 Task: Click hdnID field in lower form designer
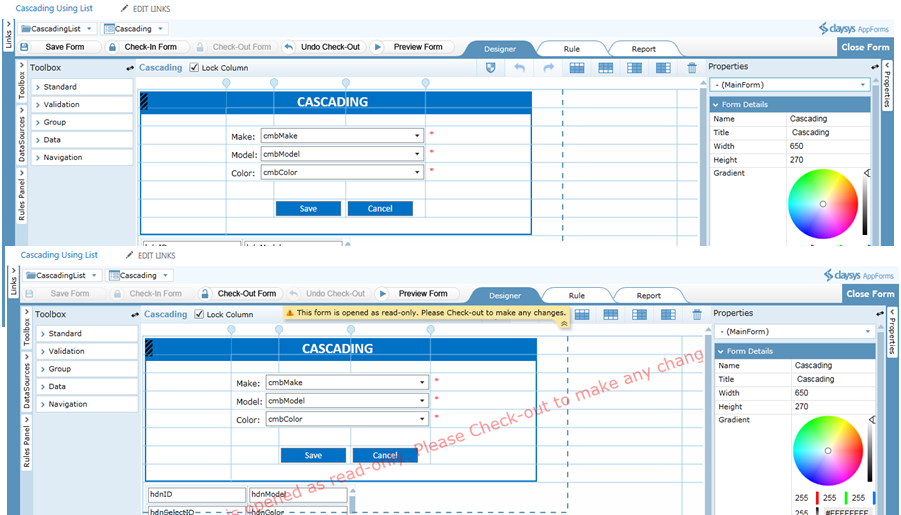click(197, 494)
